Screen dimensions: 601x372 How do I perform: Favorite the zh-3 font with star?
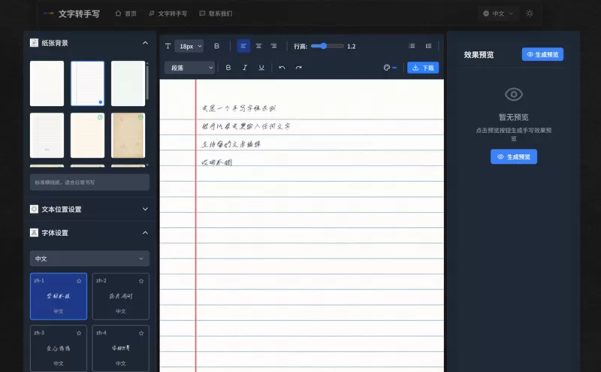point(79,333)
